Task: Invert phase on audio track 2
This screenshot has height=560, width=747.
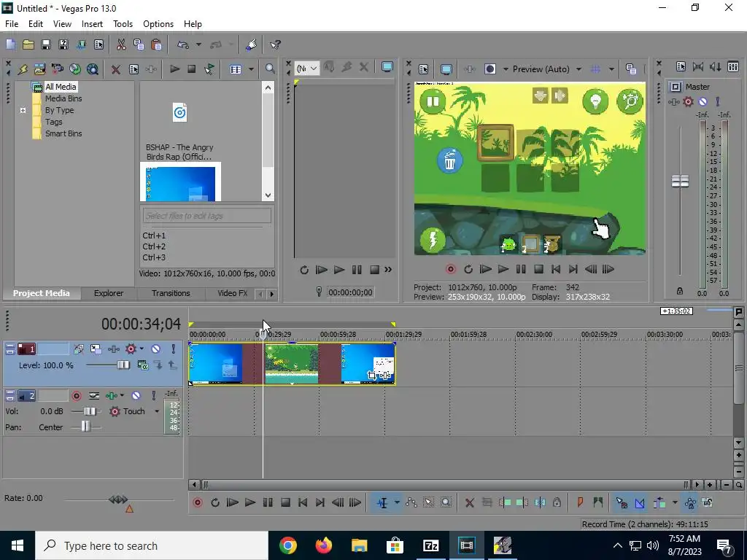Action: click(94, 396)
